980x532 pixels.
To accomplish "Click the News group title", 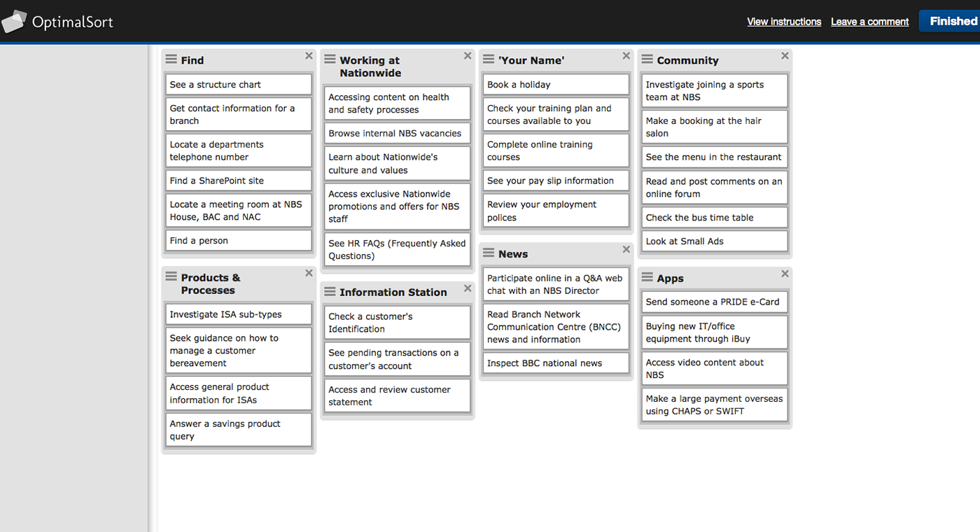I will [513, 254].
